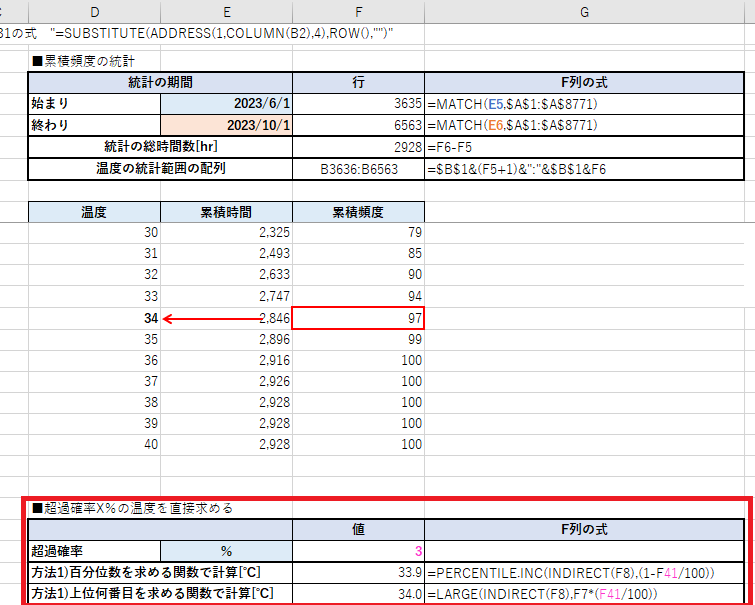Click the 統計の期間 merged header cell
Viewport: 755px width, 605px height.
tap(160, 81)
